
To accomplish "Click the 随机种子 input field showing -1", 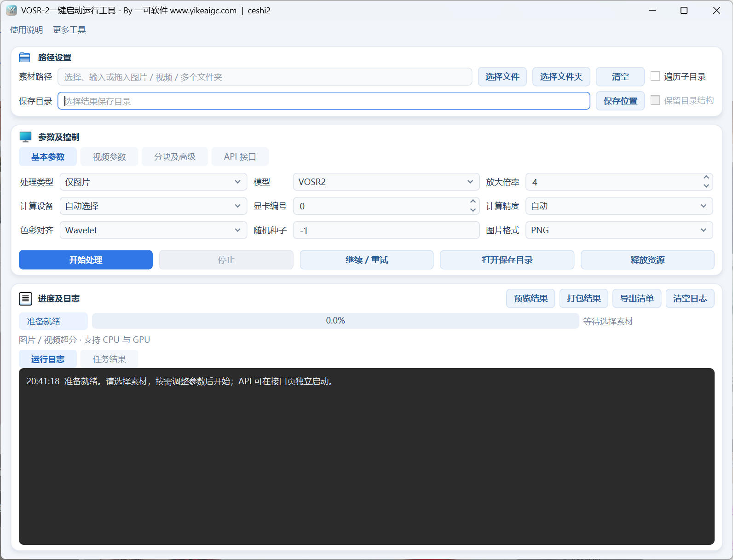I will (x=387, y=230).
